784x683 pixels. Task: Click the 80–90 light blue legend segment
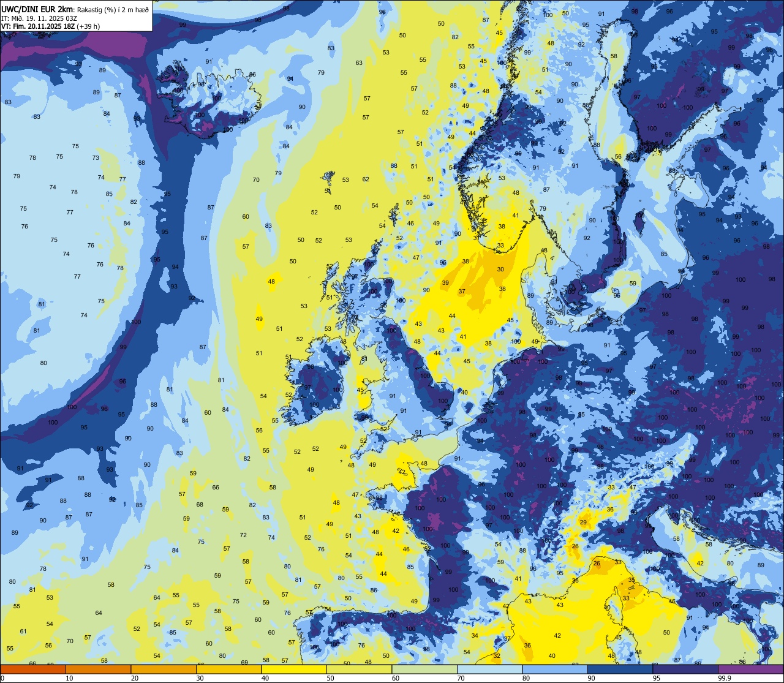coord(555,669)
